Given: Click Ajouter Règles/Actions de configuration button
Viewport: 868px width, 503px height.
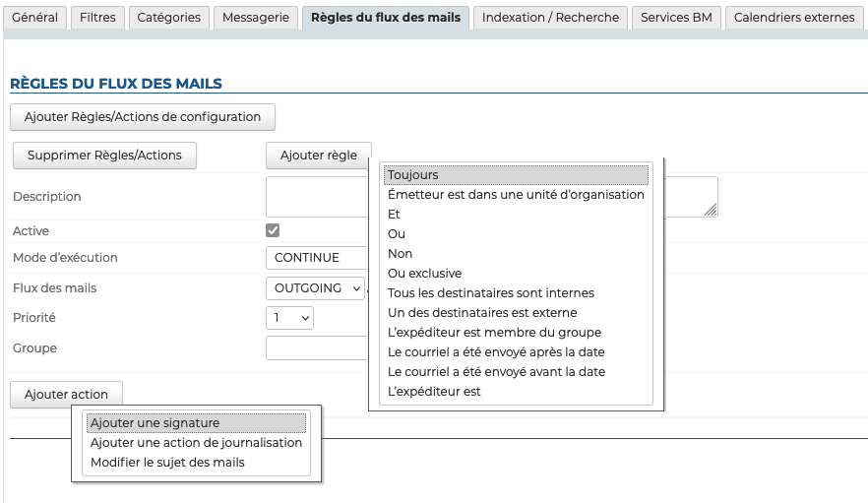Looking at the screenshot, I should (x=143, y=117).
